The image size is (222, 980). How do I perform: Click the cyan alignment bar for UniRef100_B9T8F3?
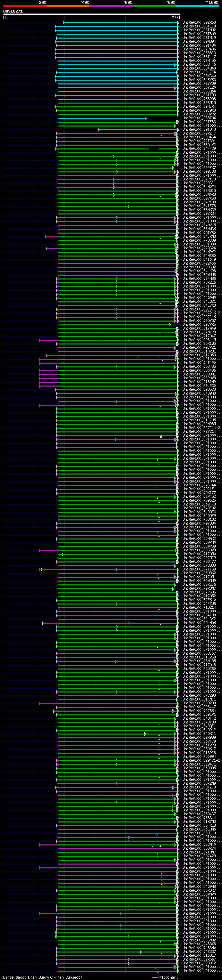click(x=138, y=129)
